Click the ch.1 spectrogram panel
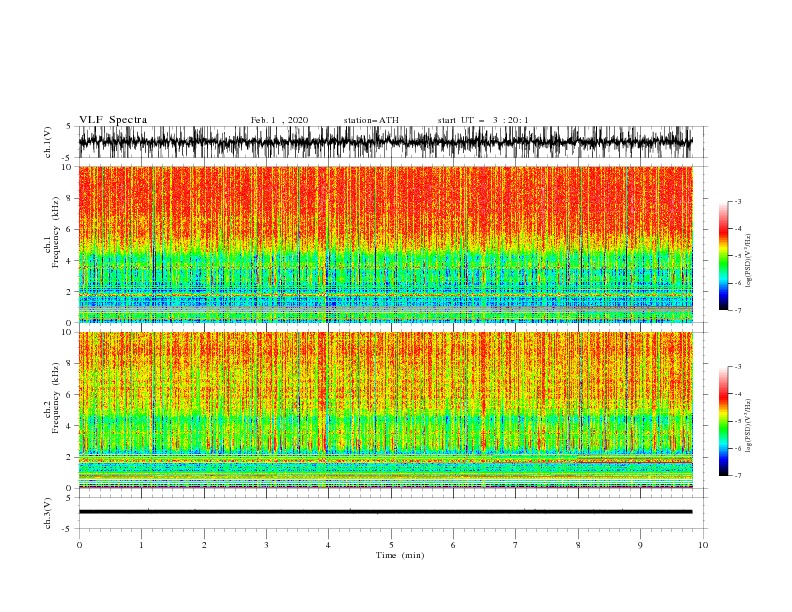 tap(385, 244)
